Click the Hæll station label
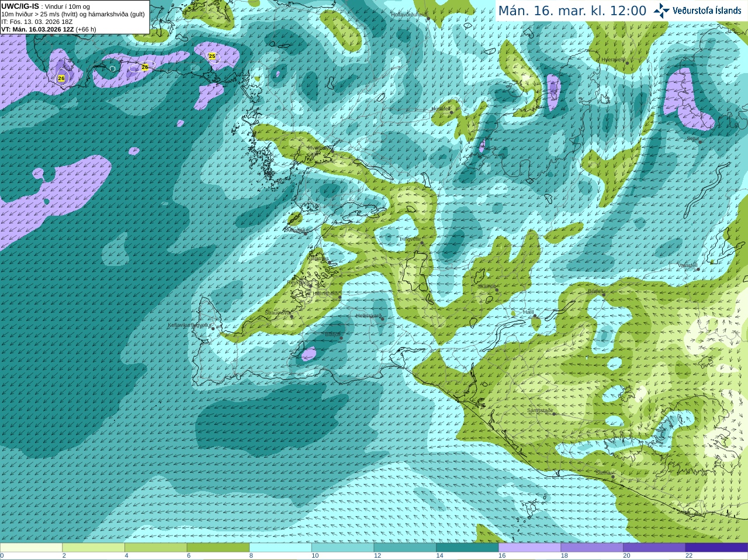The image size is (748, 560). [x=529, y=313]
